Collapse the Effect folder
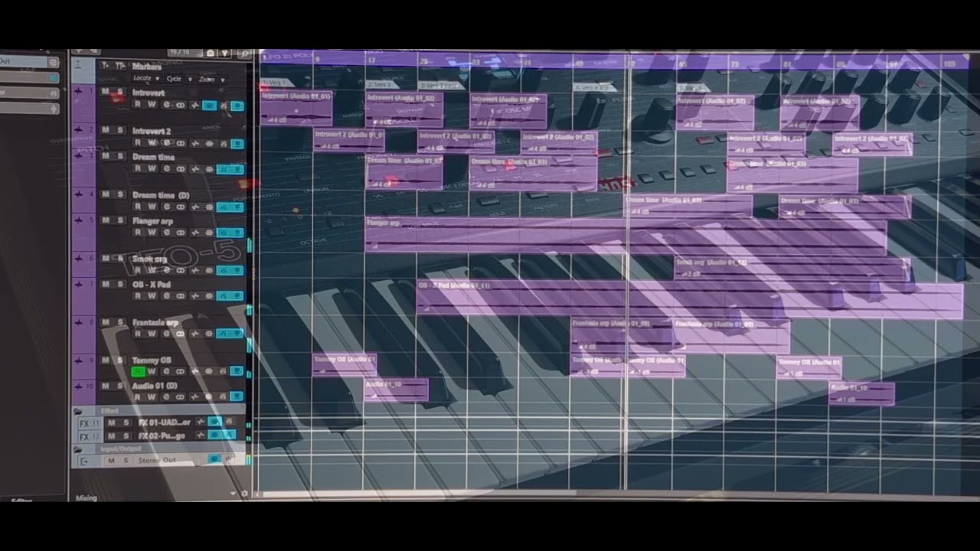Viewport: 980px width, 551px height. coord(77,411)
